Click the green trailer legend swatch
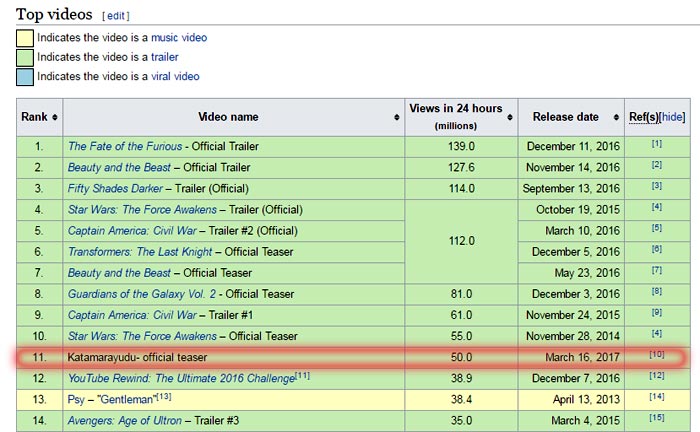The width and height of the screenshot is (700, 432). [x=25, y=58]
